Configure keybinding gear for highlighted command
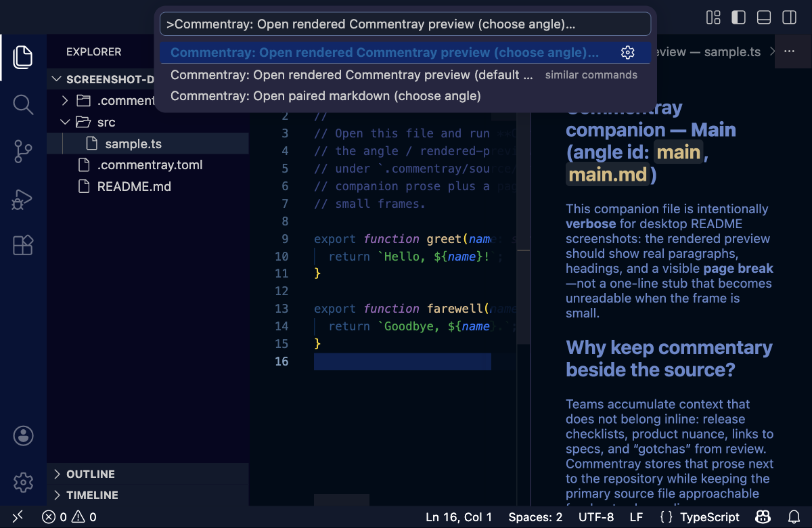The height and width of the screenshot is (528, 812). pos(627,53)
